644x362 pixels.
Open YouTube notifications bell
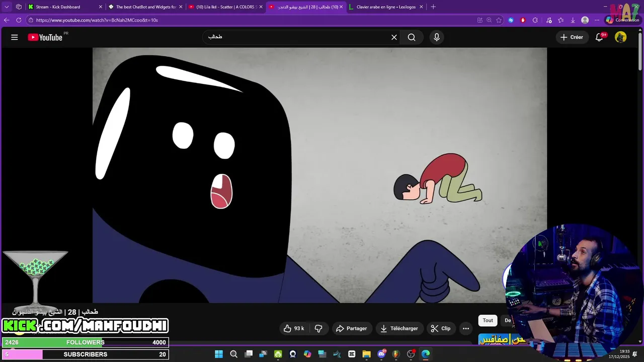point(599,37)
